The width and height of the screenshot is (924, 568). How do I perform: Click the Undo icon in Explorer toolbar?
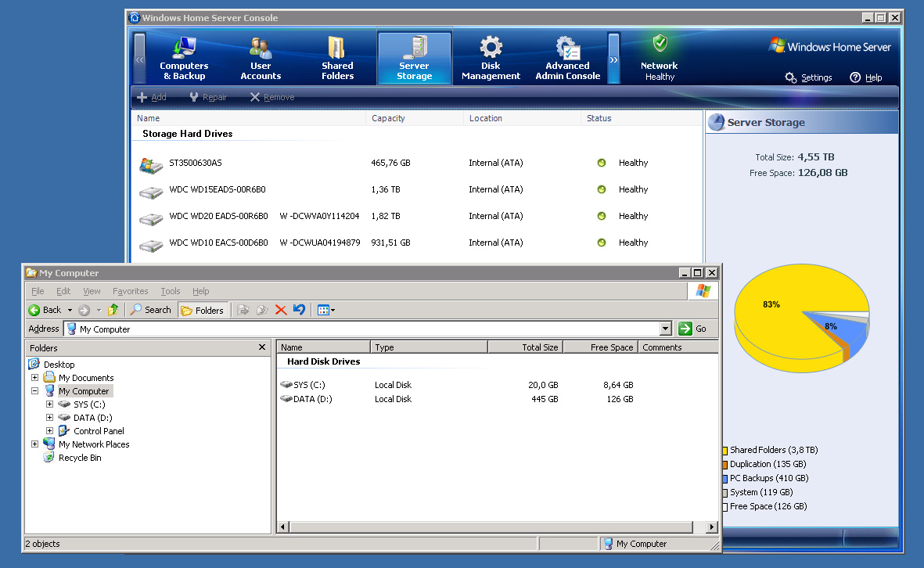pos(299,310)
